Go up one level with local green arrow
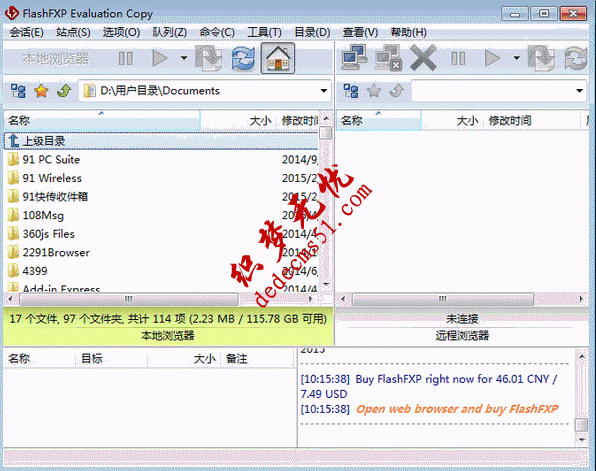 (x=64, y=91)
